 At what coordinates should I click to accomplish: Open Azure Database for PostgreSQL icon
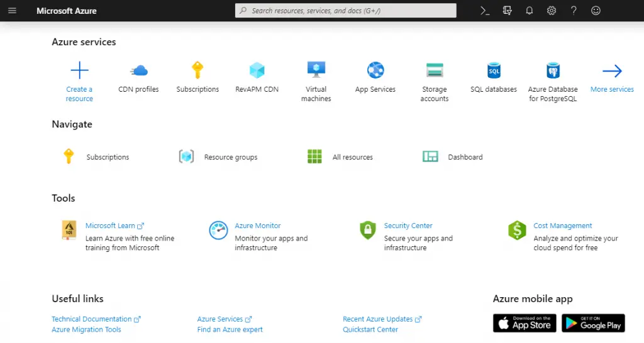pos(553,70)
